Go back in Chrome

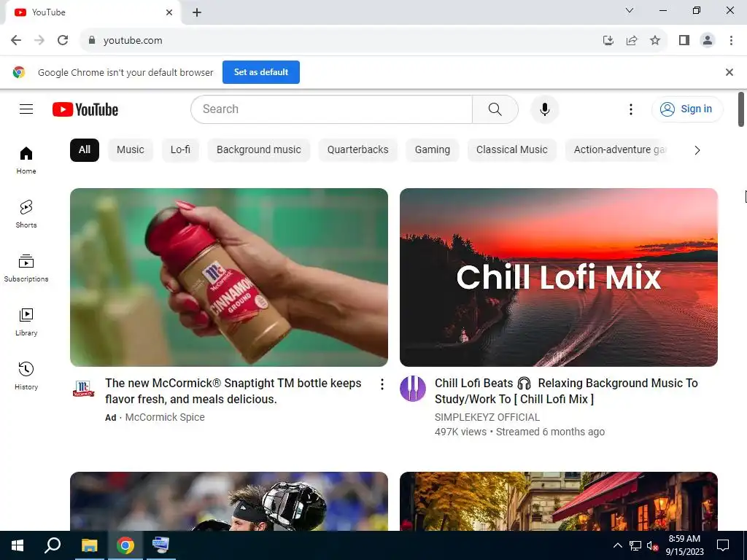tap(16, 41)
